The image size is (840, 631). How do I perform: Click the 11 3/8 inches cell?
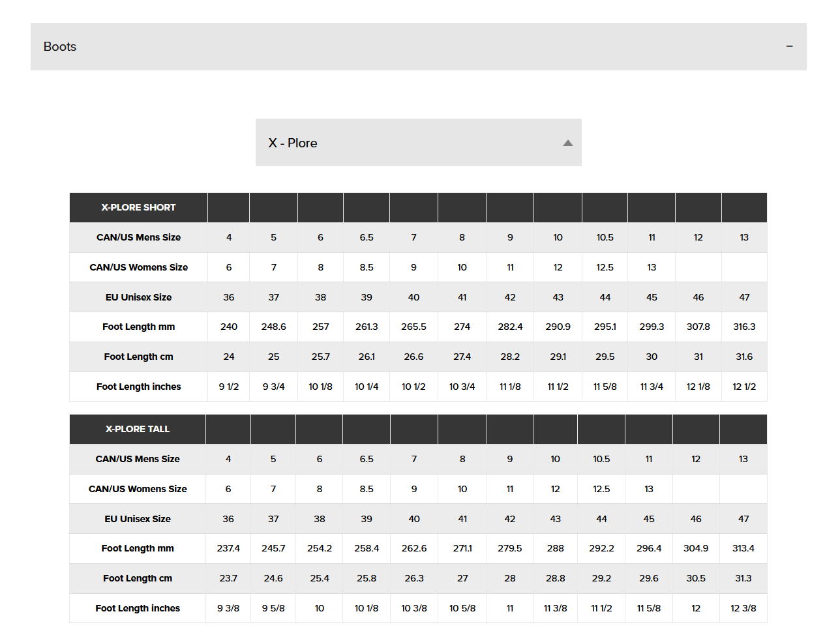556,608
